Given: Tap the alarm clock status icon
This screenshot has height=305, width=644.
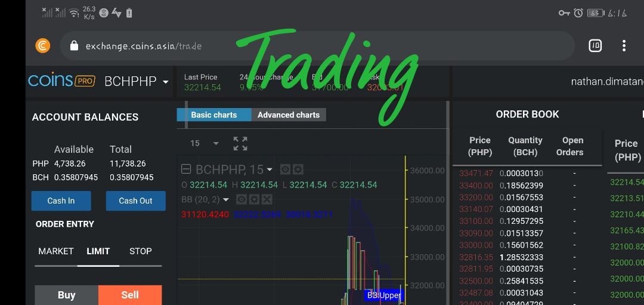Looking at the screenshot, I should click(578, 13).
